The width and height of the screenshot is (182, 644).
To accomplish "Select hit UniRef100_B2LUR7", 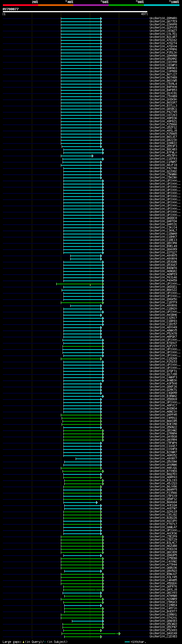I will tap(163, 37).
